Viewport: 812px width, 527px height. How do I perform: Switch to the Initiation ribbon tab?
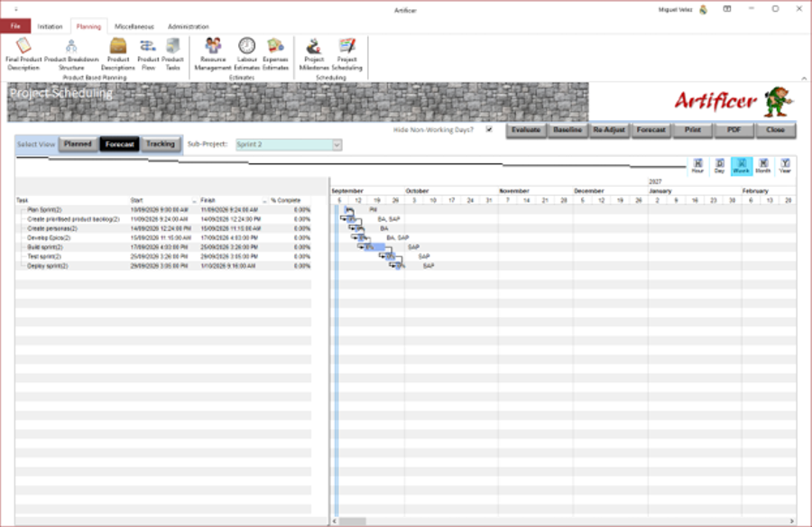[x=51, y=26]
